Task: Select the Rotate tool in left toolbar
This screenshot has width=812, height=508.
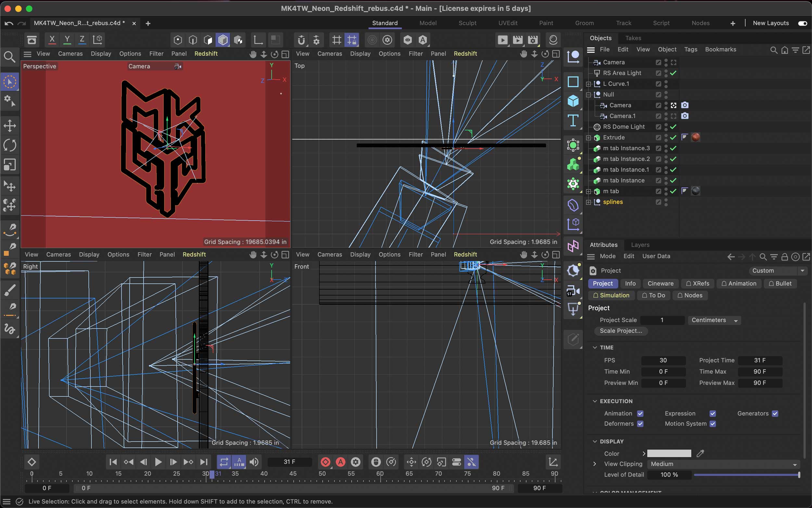Action: 10,145
